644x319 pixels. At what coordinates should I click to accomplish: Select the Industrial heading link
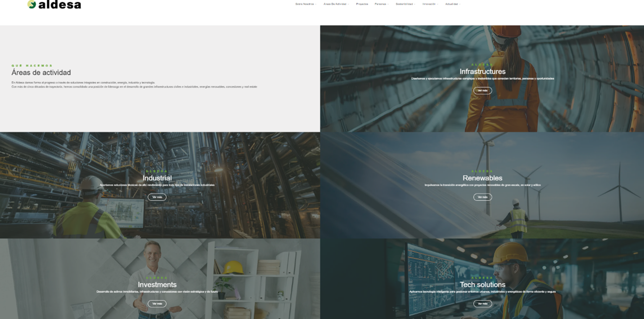click(157, 178)
